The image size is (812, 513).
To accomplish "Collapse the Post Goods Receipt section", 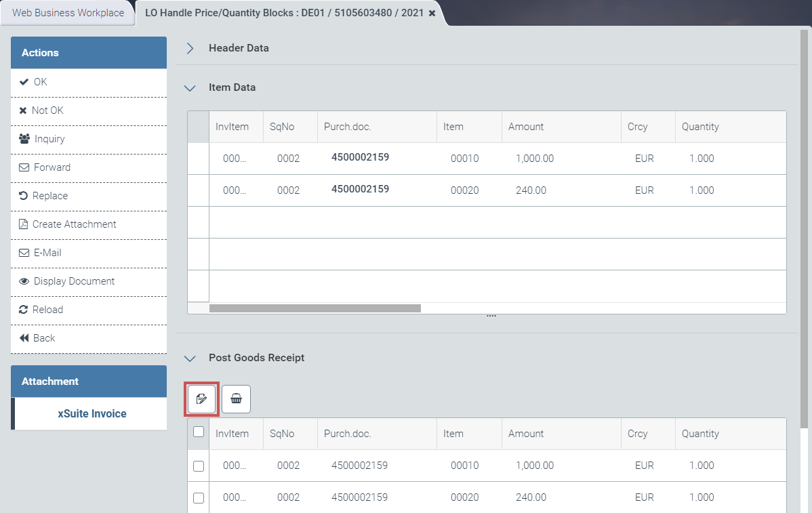I will [190, 358].
